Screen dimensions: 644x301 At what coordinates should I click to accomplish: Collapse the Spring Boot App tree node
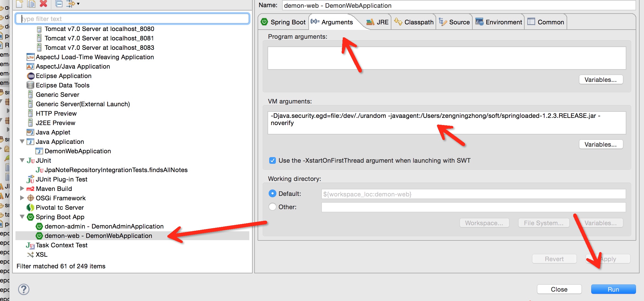tap(22, 217)
